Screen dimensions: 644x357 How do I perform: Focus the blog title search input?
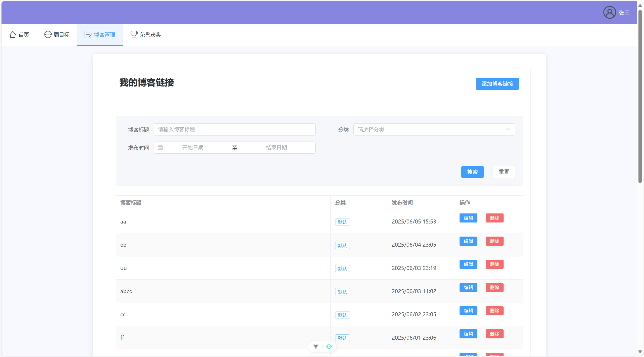tap(234, 129)
